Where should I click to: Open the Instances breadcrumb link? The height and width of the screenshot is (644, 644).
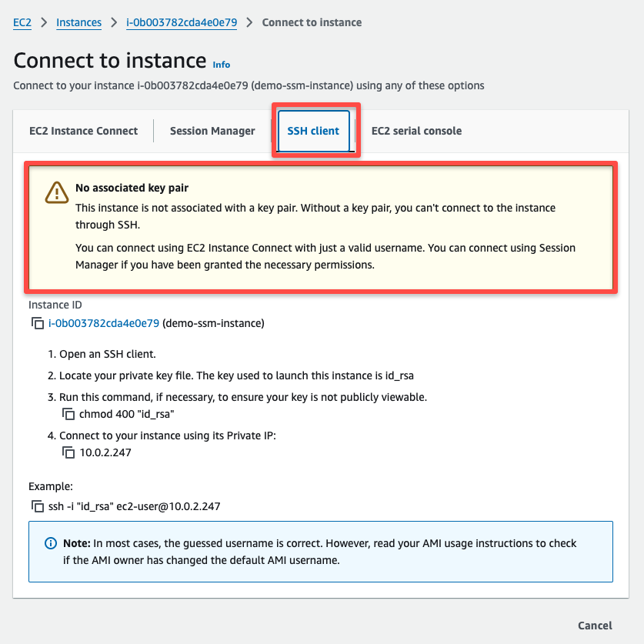tap(78, 22)
